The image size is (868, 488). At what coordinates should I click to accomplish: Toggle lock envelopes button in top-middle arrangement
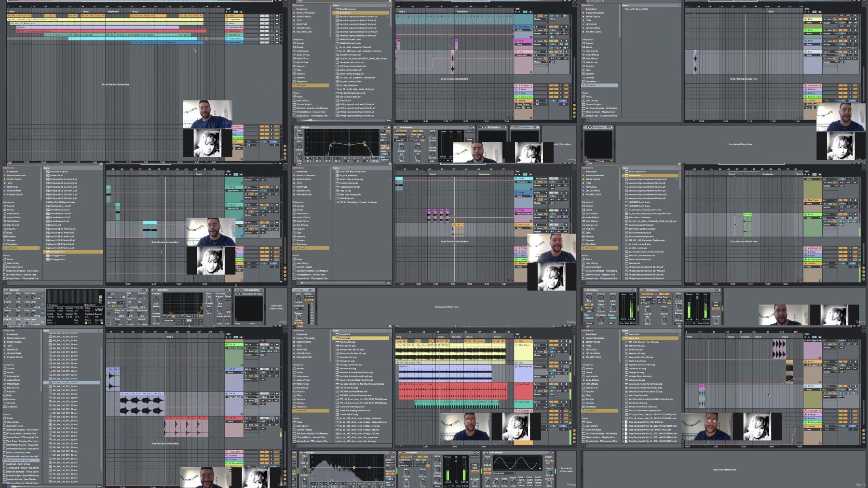tap(530, 12)
